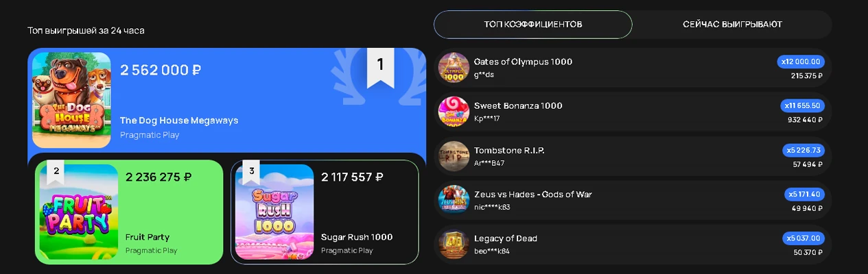Screen dimensions: 868x274
Task: Open The Dog House Megaways game thumbnail
Action: (x=71, y=100)
